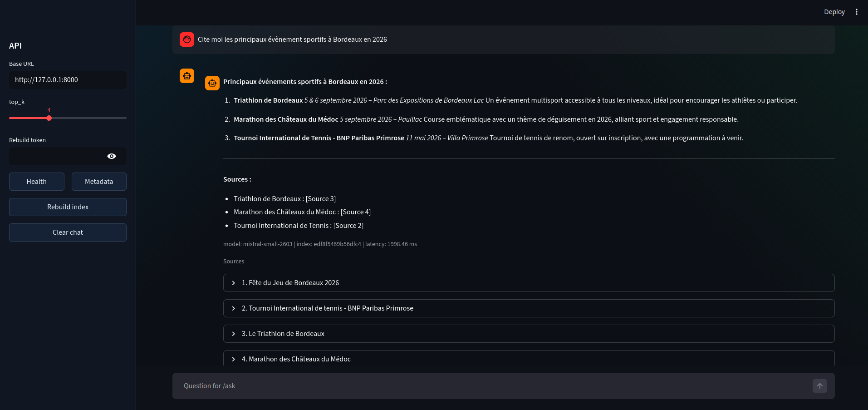The width and height of the screenshot is (868, 410).
Task: Click the Clear chat button
Action: [68, 232]
